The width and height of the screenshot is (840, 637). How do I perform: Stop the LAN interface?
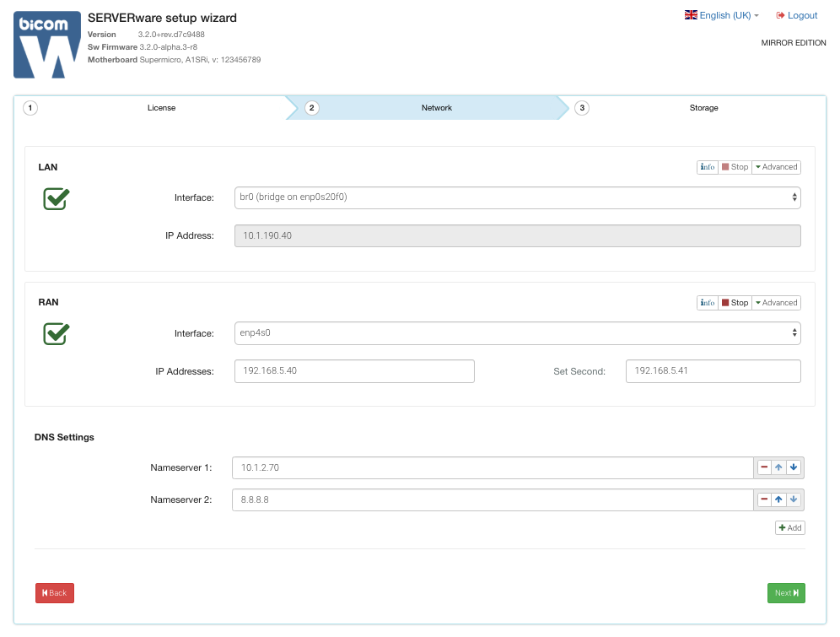pyautogui.click(x=735, y=167)
